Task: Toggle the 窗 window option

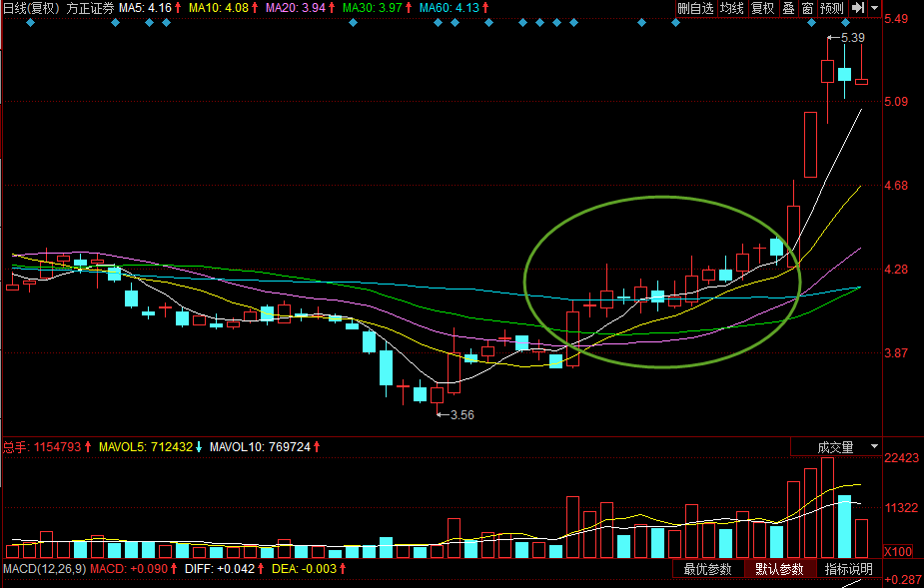Action: (x=807, y=8)
